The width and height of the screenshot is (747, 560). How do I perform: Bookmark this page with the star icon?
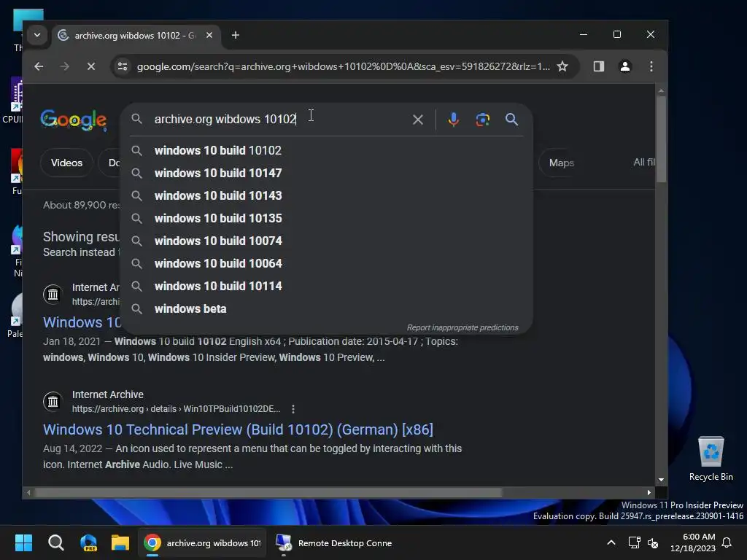tap(562, 66)
